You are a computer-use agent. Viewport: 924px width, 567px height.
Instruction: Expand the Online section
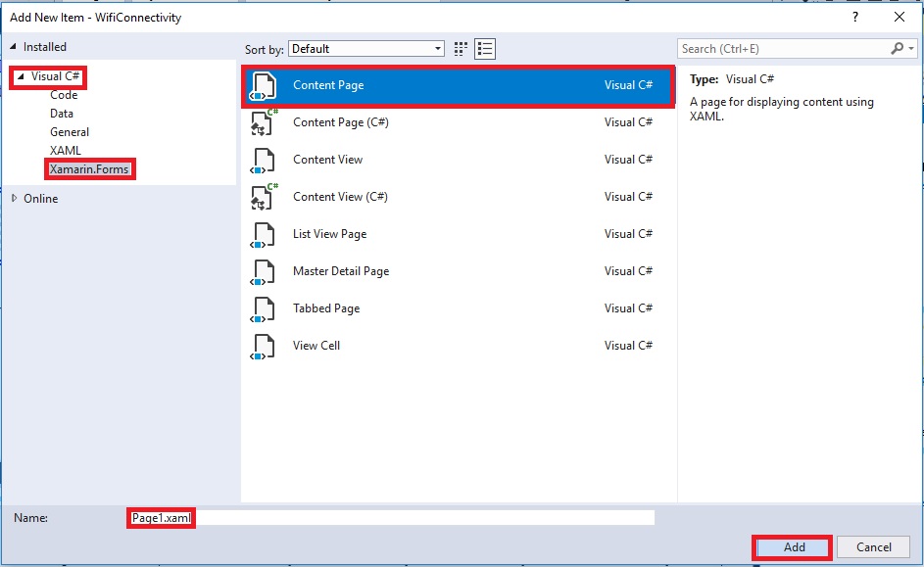15,199
